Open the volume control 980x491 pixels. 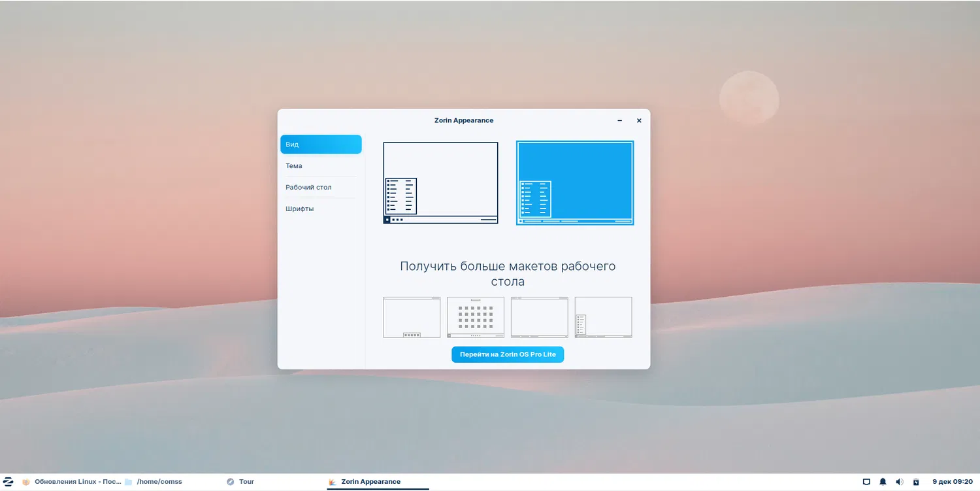900,482
